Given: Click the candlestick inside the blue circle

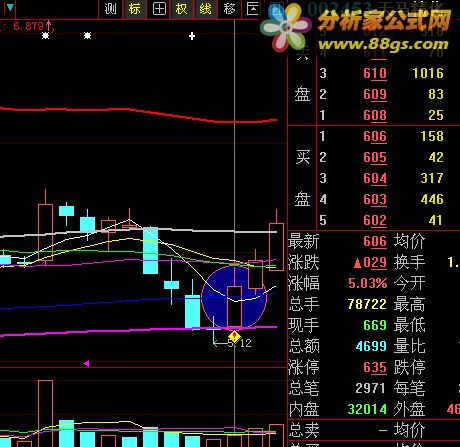Looking at the screenshot, I should click(234, 306).
